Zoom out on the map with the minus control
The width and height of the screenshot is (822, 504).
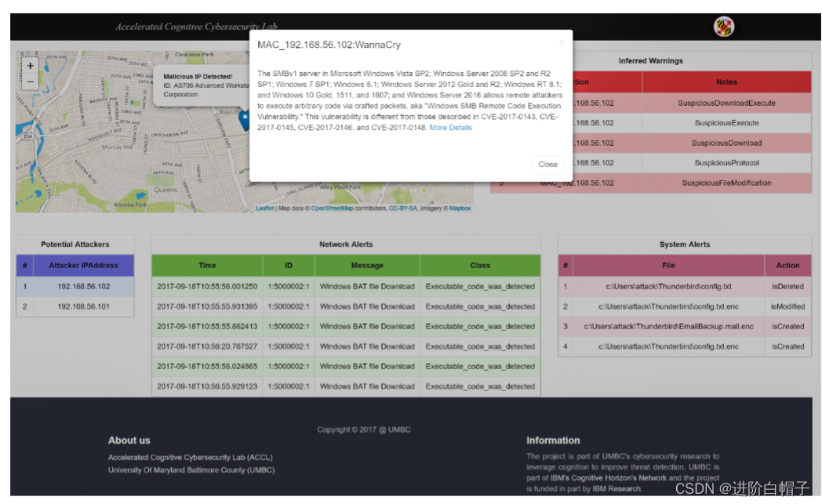coord(30,82)
